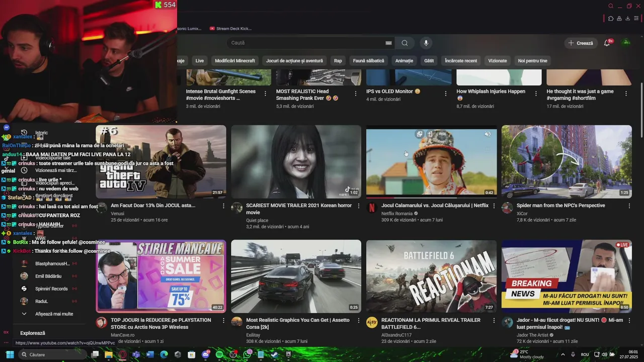
Task: Open the Al3xandruC117 channel avatar
Action: pyautogui.click(x=372, y=323)
